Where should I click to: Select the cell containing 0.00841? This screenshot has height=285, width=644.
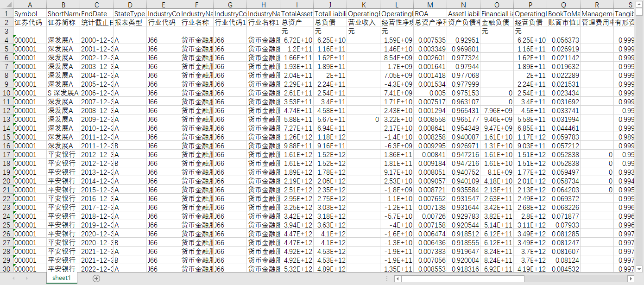pyautogui.click(x=430, y=154)
